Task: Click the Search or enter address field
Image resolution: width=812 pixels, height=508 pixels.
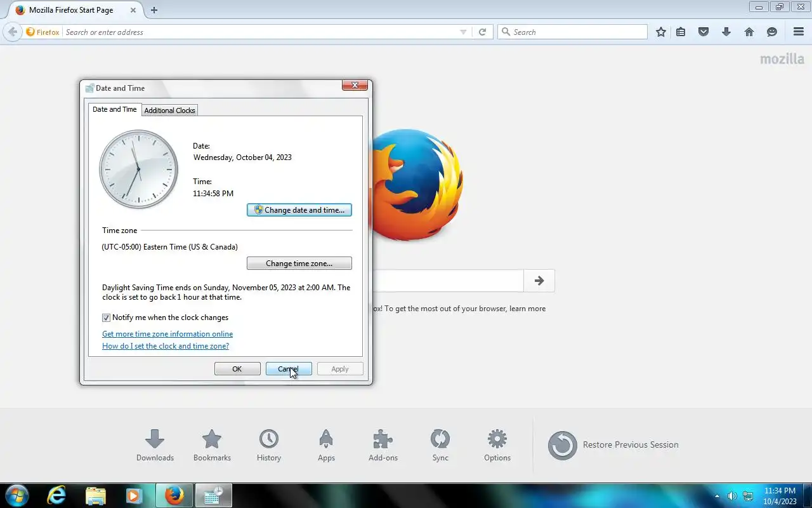Action: tap(260, 32)
